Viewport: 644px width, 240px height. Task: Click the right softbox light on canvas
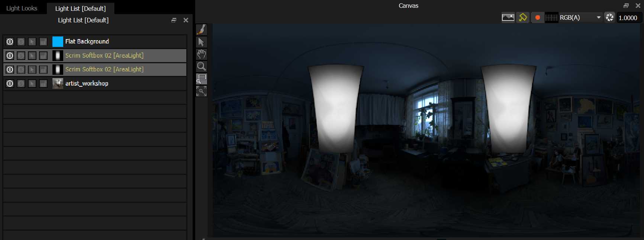(x=509, y=109)
